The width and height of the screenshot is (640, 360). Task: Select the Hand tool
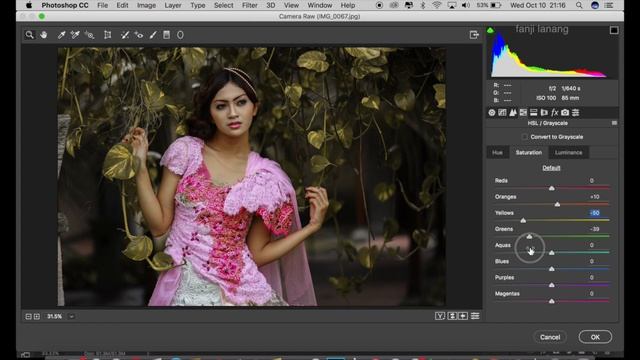[44, 35]
